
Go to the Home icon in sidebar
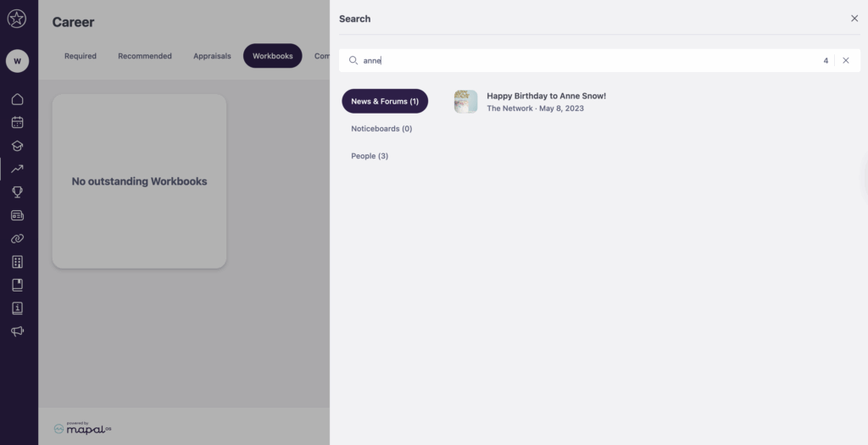pyautogui.click(x=17, y=99)
